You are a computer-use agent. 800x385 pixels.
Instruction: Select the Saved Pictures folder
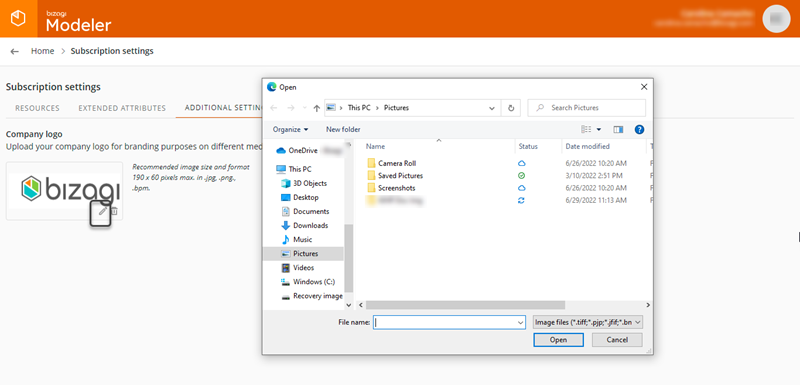pos(401,175)
